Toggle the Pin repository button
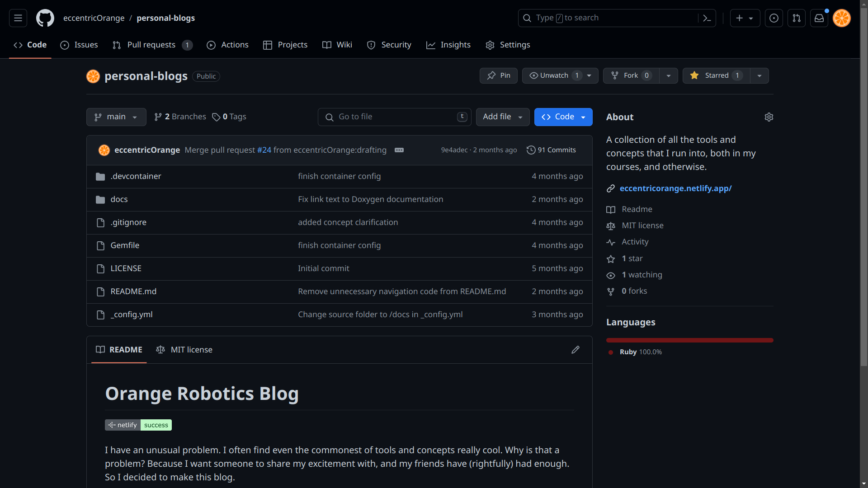868x488 pixels. pyautogui.click(x=498, y=75)
